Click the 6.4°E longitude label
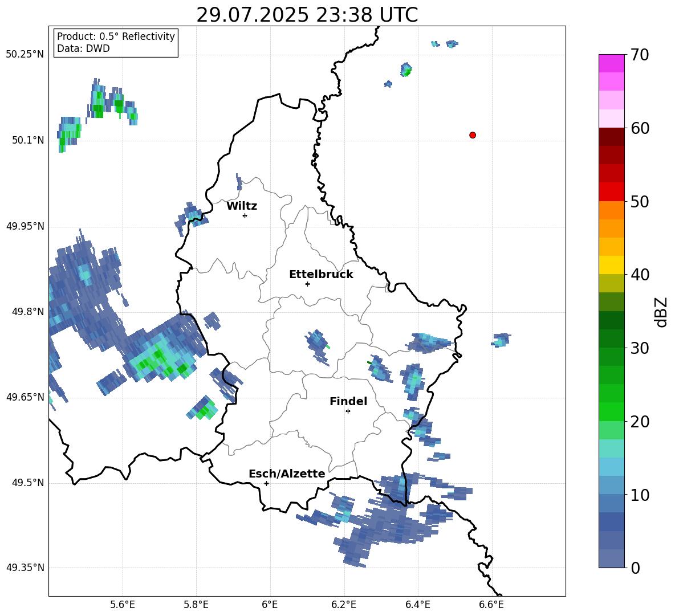The image size is (675, 616). (x=417, y=605)
